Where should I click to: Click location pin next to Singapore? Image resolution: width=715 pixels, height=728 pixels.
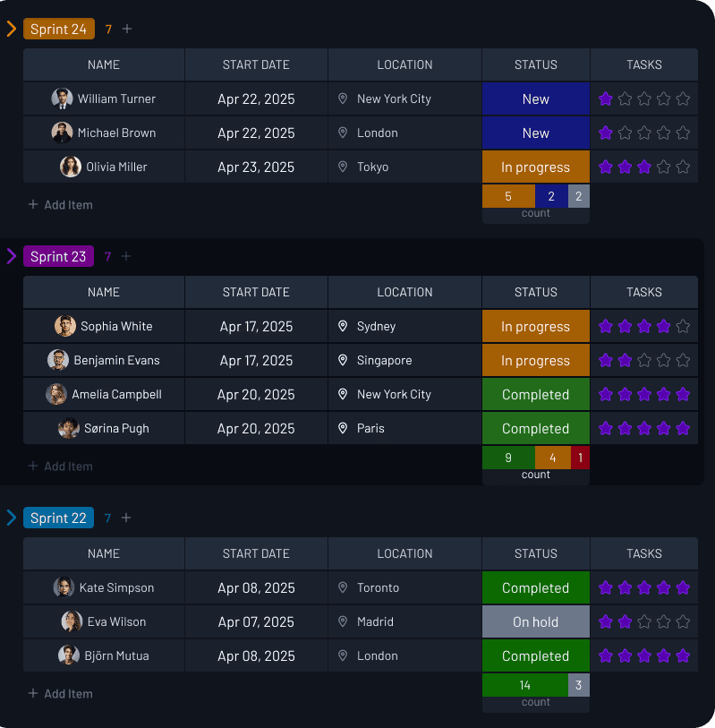tap(343, 360)
